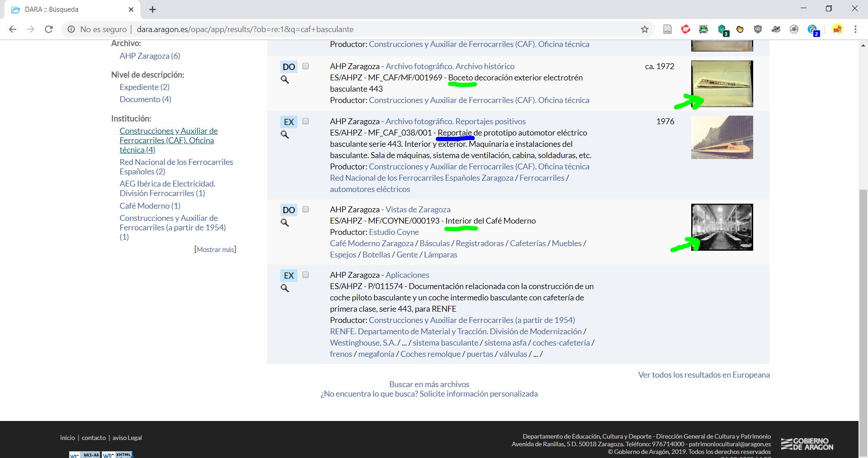Click the Gobierno de Aragón logo
The image size is (868, 458).
pyautogui.click(x=807, y=444)
